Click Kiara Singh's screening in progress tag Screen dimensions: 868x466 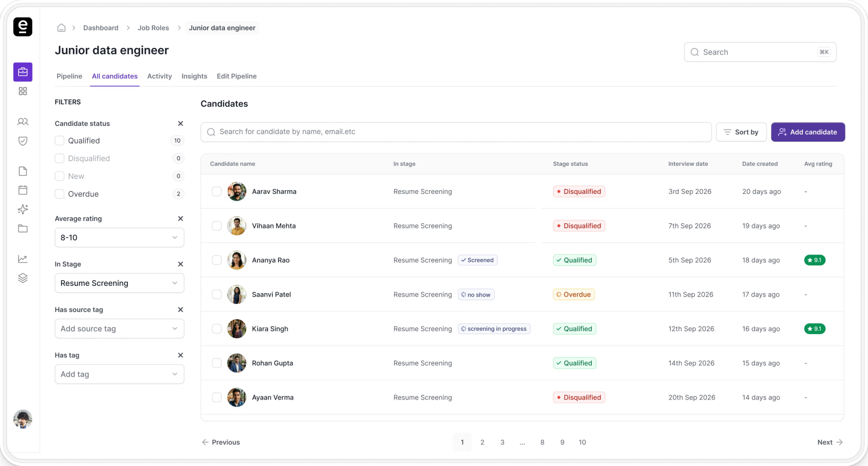click(494, 329)
